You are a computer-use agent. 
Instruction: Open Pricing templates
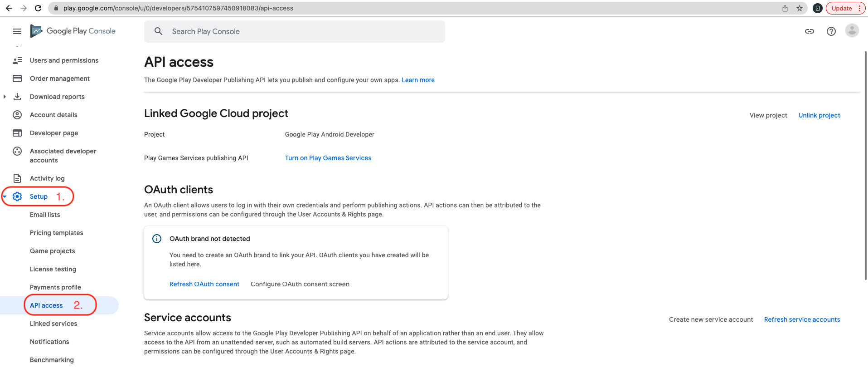coord(57,233)
